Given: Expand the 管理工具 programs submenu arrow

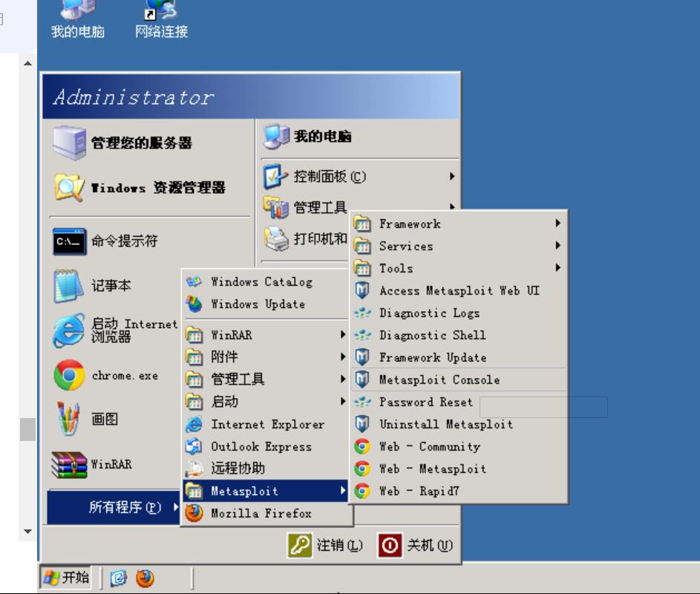Looking at the screenshot, I should [342, 379].
